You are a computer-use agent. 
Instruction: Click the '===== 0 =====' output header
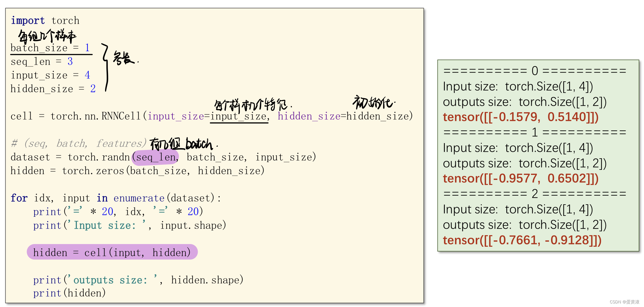[x=535, y=71]
